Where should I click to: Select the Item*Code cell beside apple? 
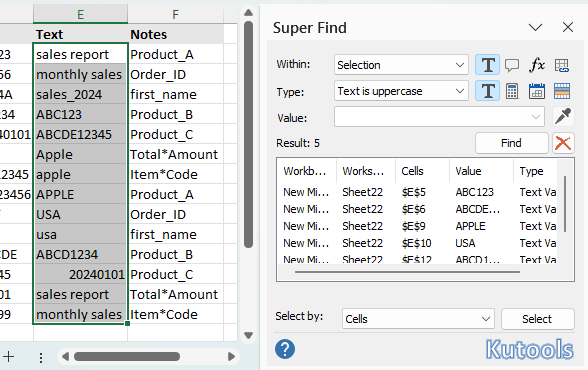pyautogui.click(x=175, y=174)
